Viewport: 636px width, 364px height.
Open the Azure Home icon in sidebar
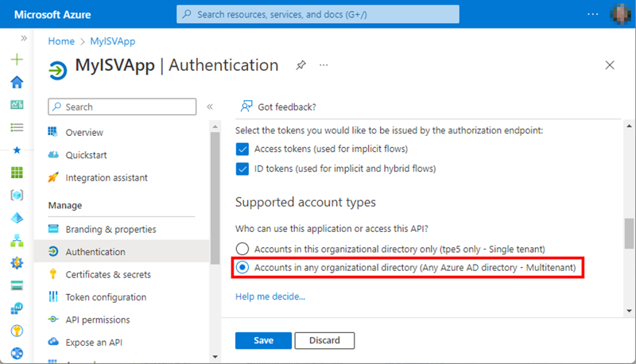[x=17, y=82]
